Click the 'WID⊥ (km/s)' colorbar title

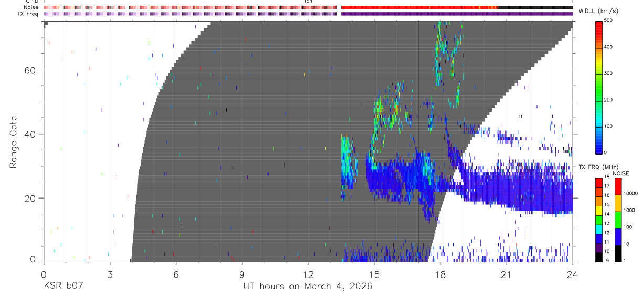pyautogui.click(x=599, y=11)
